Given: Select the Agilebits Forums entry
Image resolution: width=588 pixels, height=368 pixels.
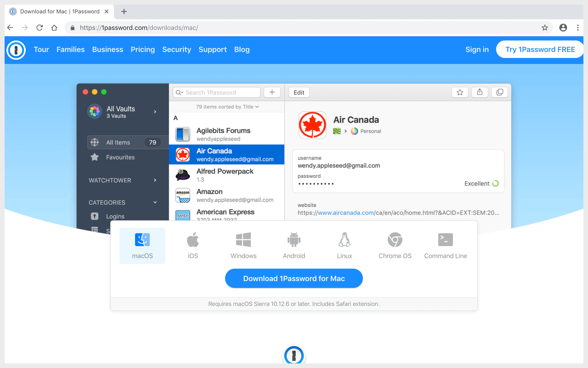Looking at the screenshot, I should coord(226,134).
